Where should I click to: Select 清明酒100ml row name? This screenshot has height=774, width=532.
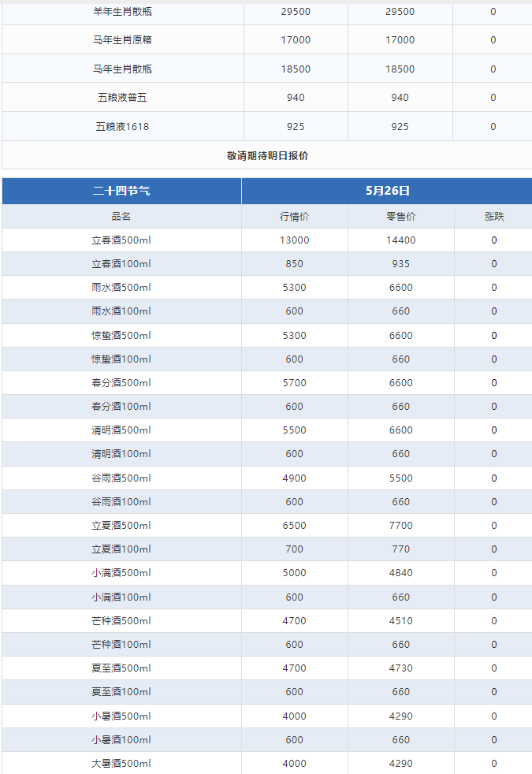point(121,454)
